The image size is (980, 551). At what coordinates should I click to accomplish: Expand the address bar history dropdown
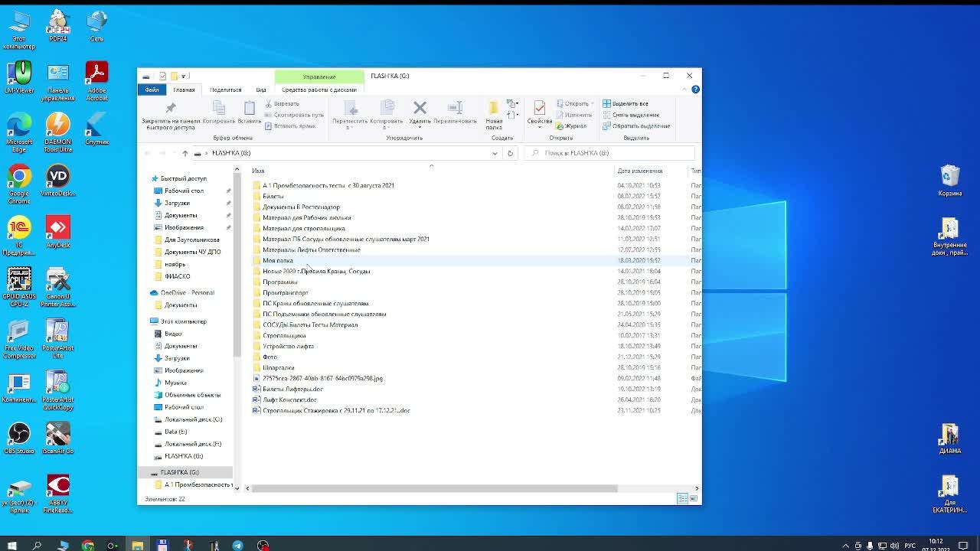coord(495,153)
